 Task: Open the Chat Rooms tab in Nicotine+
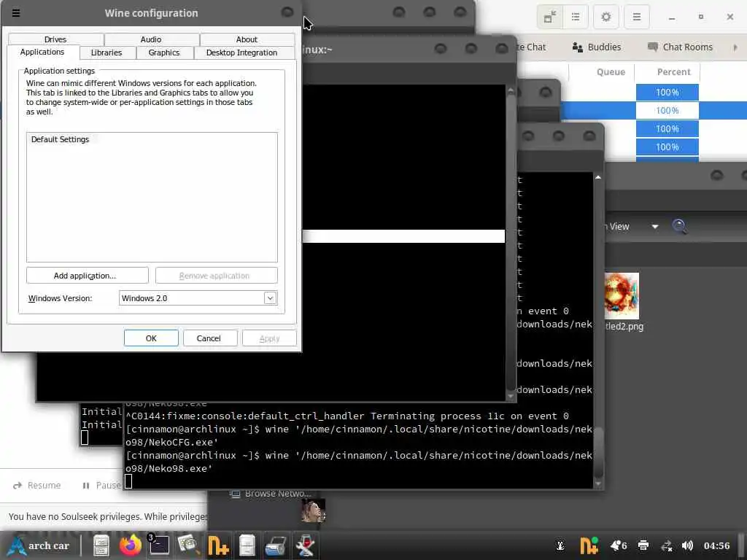pyautogui.click(x=681, y=47)
